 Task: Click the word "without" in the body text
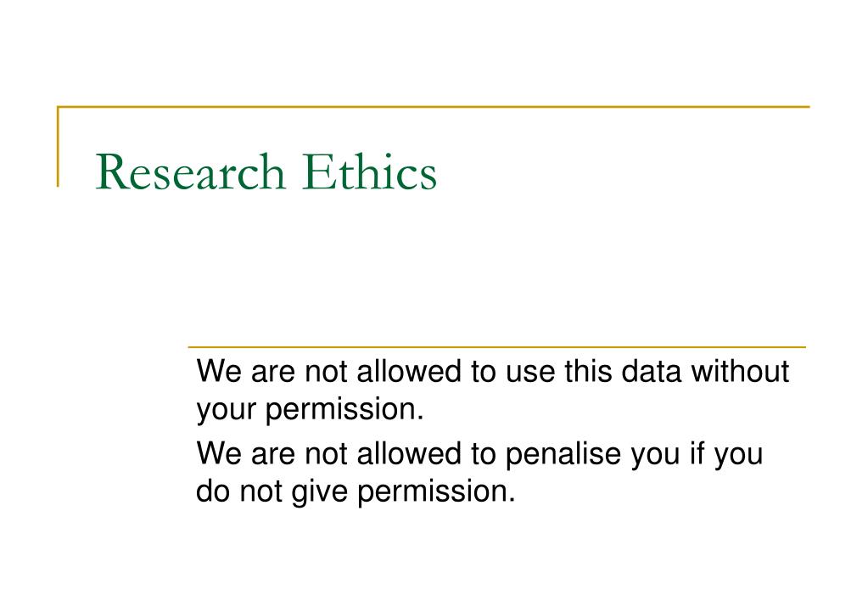(x=740, y=371)
